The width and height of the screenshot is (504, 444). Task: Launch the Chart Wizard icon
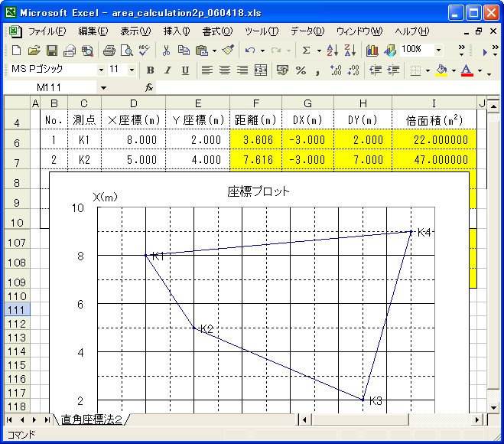click(372, 51)
